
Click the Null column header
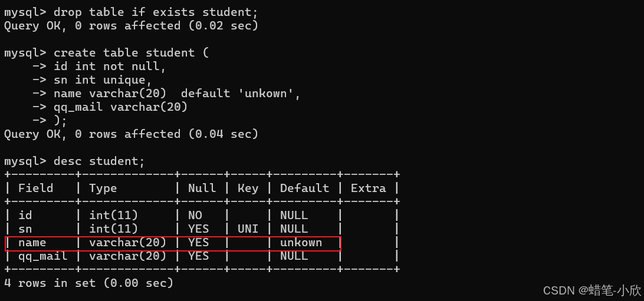[202, 188]
